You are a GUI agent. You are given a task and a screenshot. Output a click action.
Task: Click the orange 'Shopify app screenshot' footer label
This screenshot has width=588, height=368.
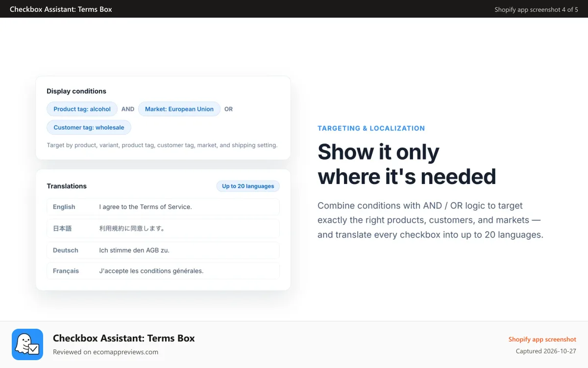(542, 339)
